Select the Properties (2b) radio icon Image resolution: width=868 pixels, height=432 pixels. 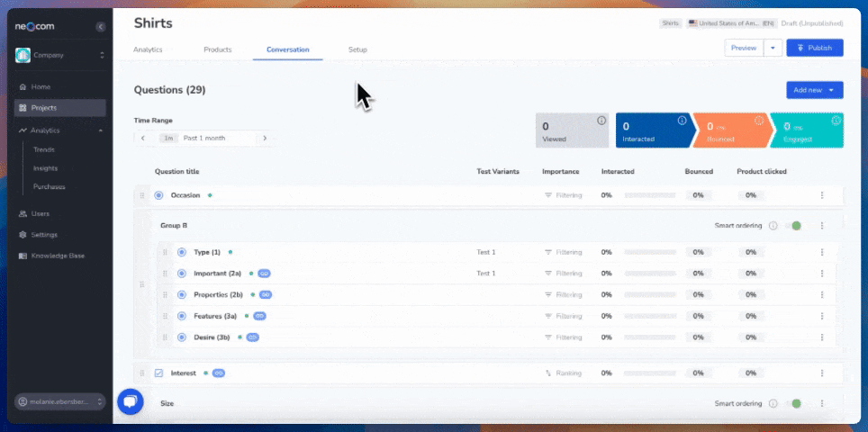point(182,295)
